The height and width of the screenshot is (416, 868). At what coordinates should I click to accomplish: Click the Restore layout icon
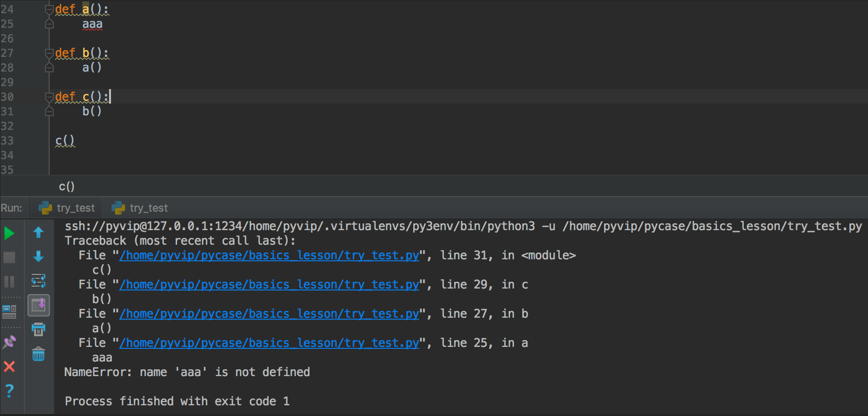9,312
